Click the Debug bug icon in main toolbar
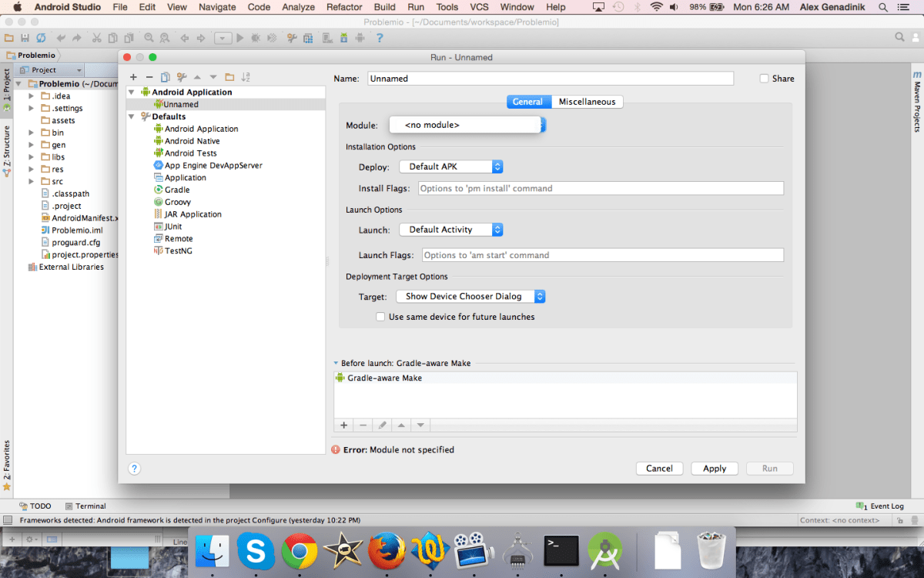The height and width of the screenshot is (578, 924). (x=255, y=38)
